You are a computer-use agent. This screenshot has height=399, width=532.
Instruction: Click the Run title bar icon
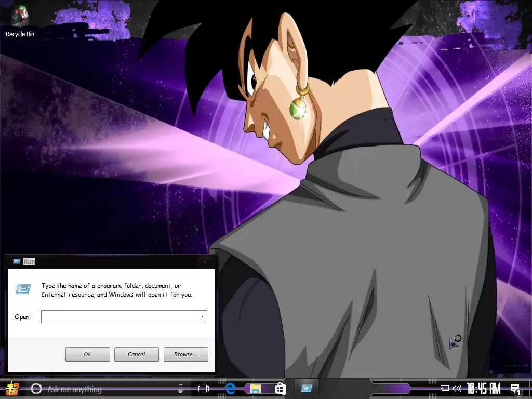pos(16,261)
